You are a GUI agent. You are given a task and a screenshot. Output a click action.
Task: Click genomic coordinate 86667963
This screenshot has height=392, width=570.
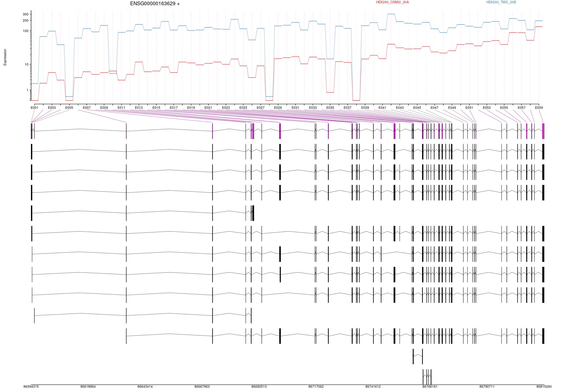tap(202, 387)
